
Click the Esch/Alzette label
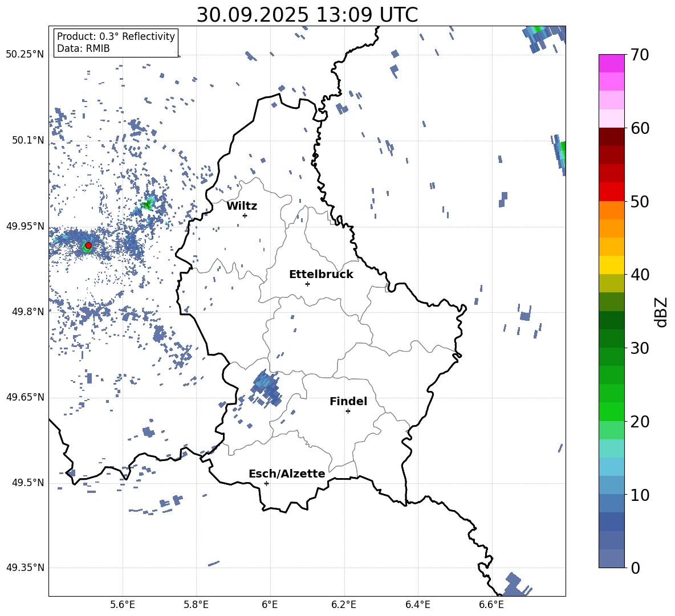[287, 474]
